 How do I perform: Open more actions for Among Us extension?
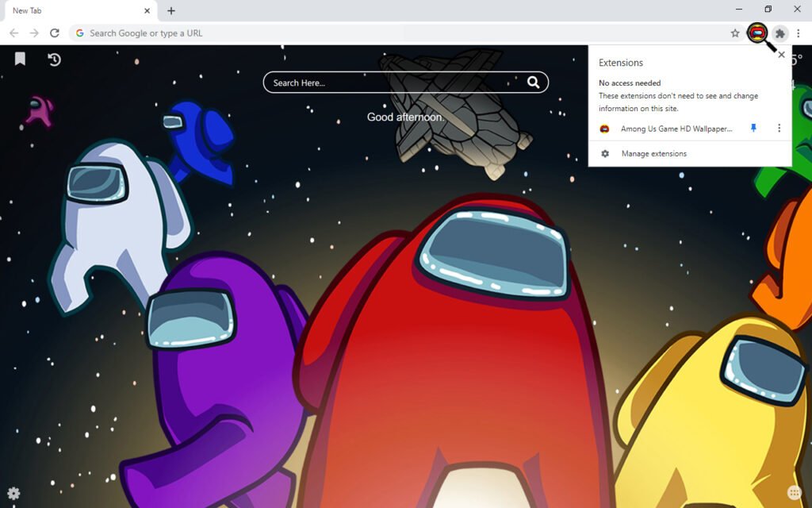coord(779,129)
